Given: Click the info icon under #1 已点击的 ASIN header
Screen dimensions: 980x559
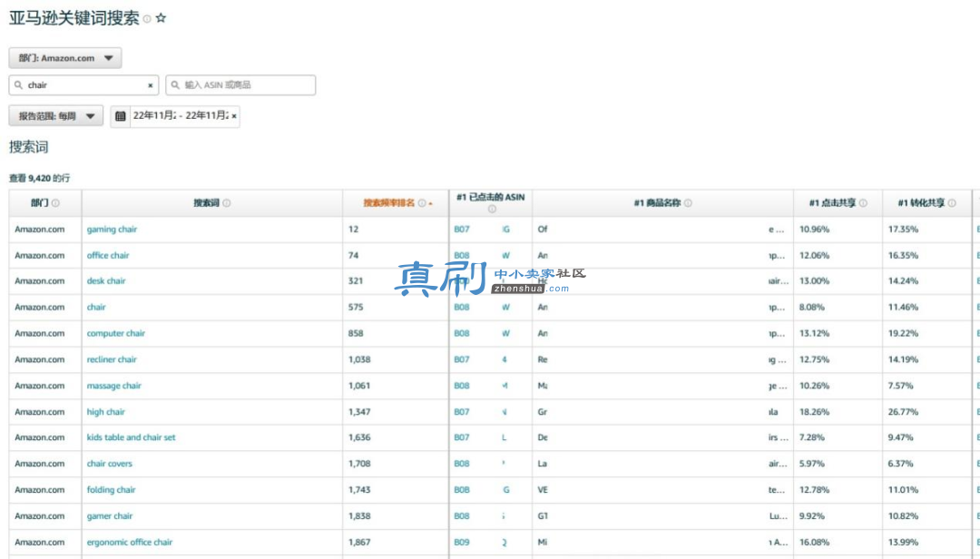Looking at the screenshot, I should (492, 210).
